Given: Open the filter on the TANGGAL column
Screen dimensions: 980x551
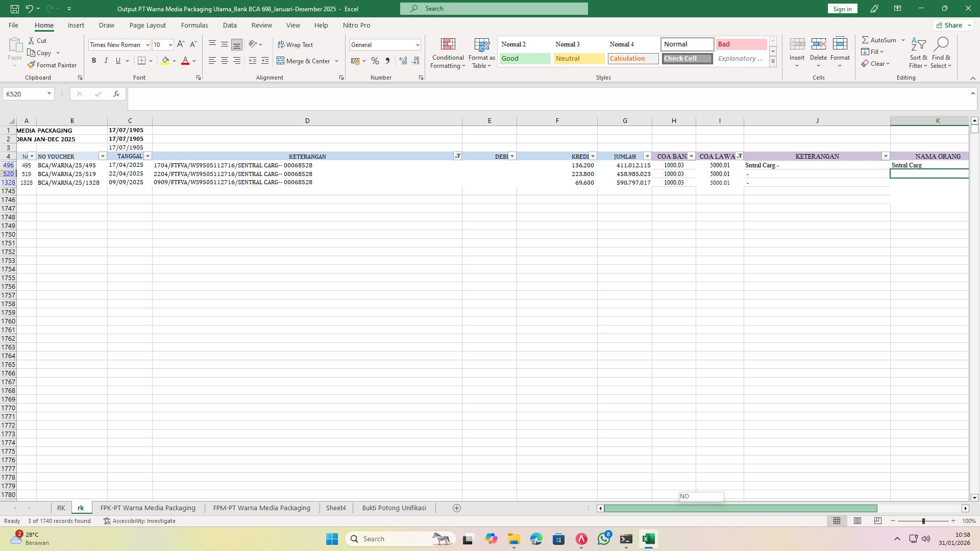Looking at the screenshot, I should click(x=148, y=156).
